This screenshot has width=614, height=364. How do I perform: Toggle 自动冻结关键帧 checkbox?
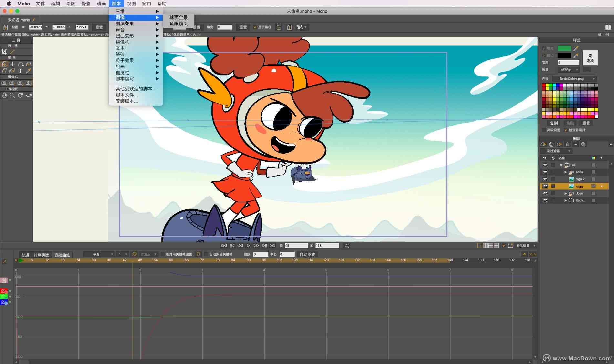point(206,254)
